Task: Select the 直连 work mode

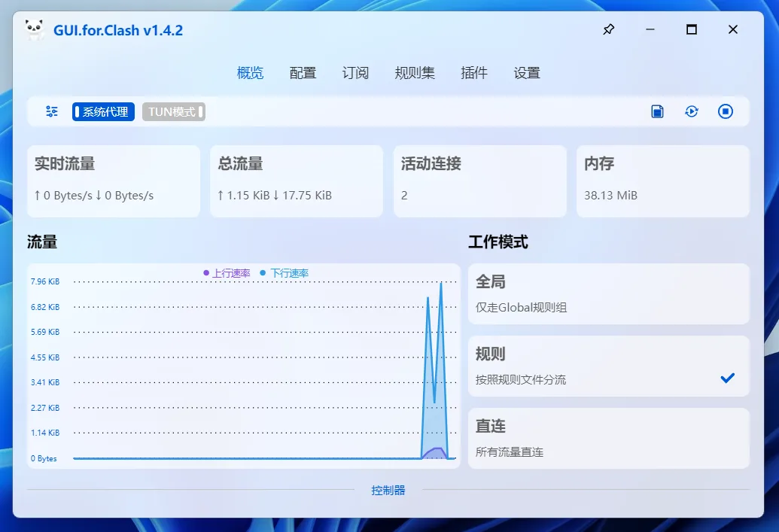Action: point(609,438)
